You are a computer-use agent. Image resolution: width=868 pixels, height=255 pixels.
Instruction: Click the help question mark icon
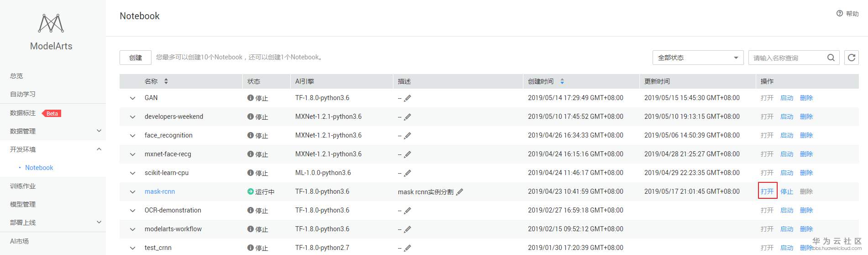coord(840,14)
